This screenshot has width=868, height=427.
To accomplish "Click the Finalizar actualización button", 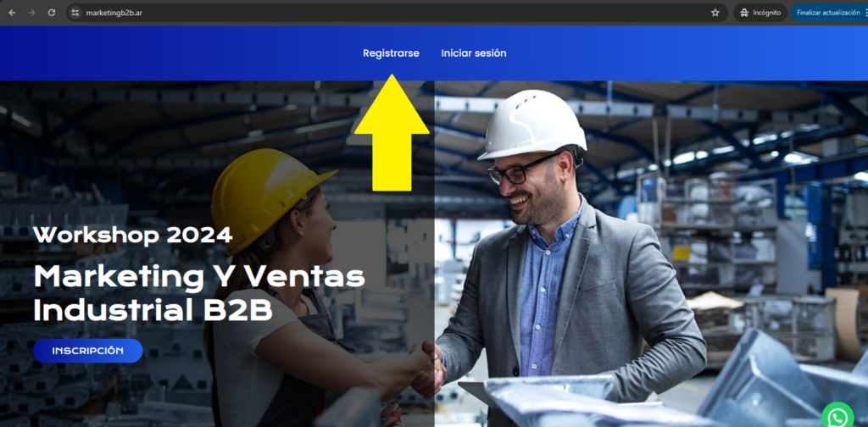I will (x=827, y=13).
